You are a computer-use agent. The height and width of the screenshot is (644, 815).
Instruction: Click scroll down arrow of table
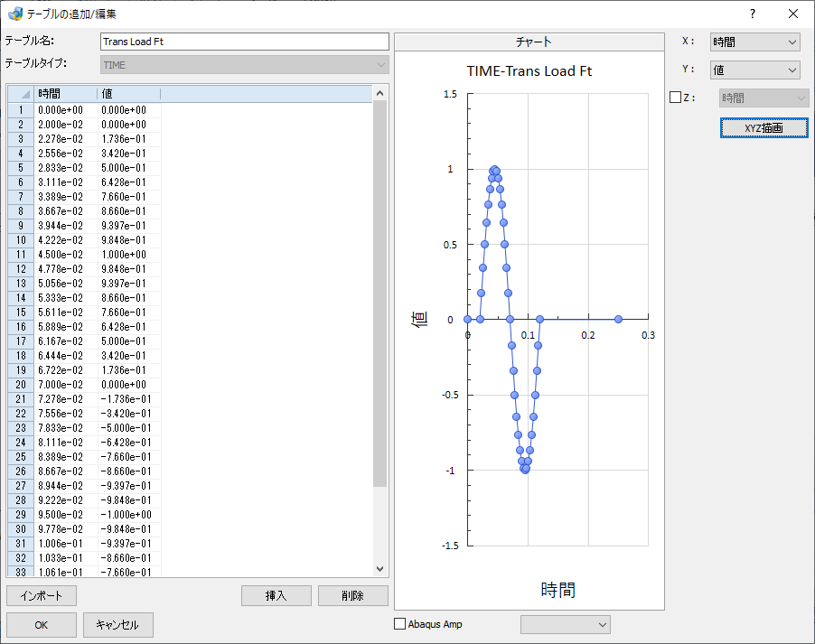point(380,569)
